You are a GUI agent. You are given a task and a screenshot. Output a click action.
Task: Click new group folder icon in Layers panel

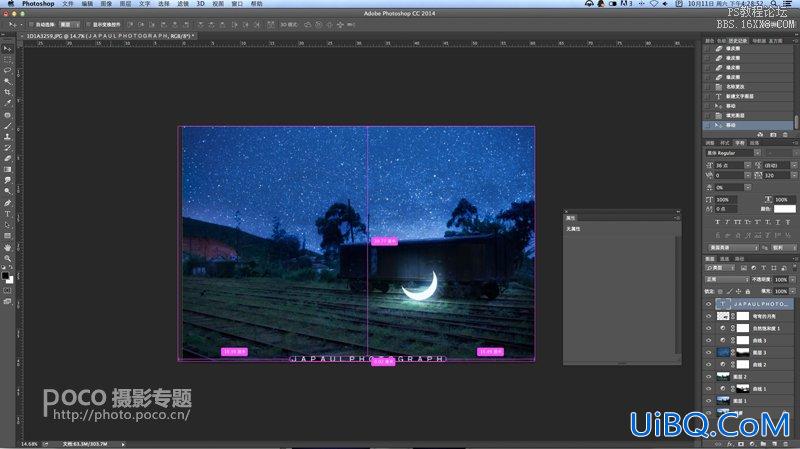(x=763, y=444)
